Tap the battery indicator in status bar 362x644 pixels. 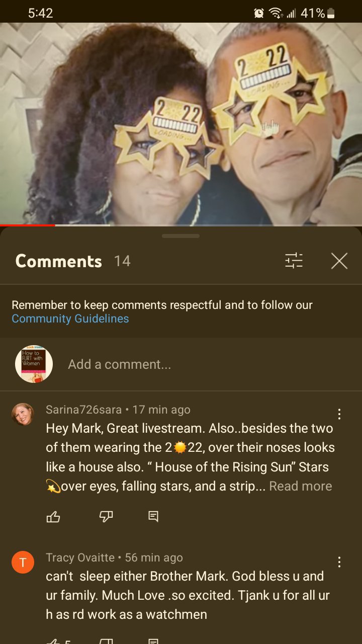coord(331,14)
